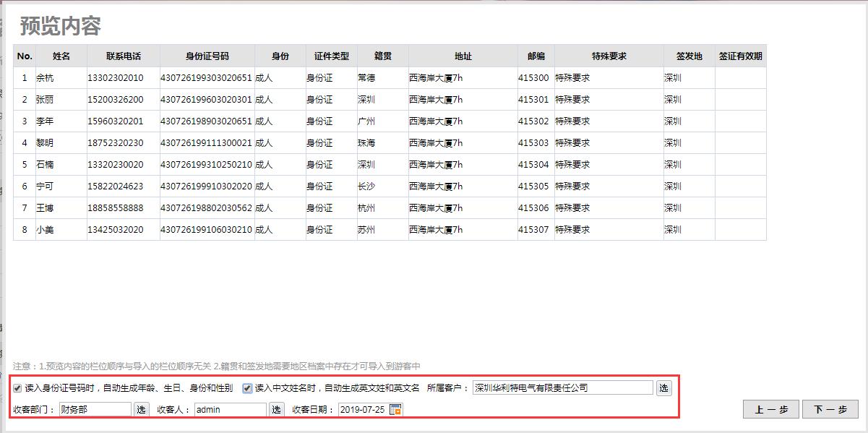The image size is (868, 433).
Task: Click the 收客部门 input showing 财务部
Action: point(95,410)
